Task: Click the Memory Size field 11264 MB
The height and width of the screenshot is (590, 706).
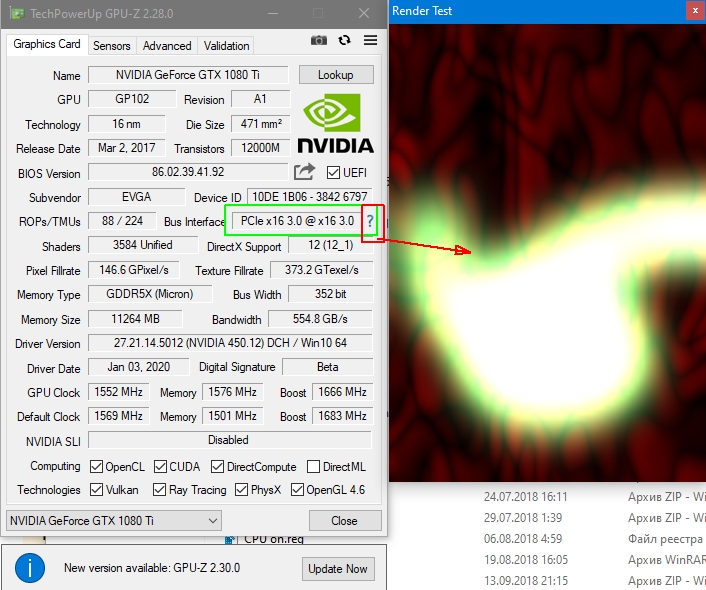Action: [x=135, y=319]
